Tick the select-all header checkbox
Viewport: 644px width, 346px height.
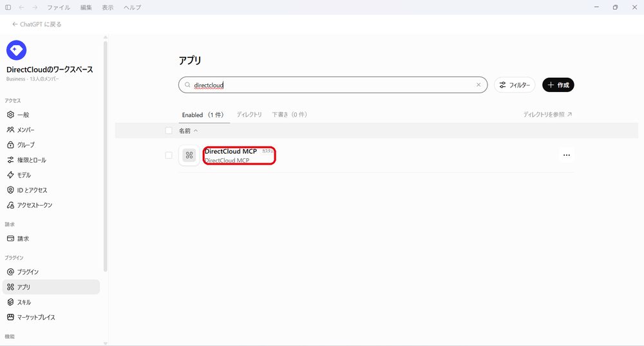[168, 131]
